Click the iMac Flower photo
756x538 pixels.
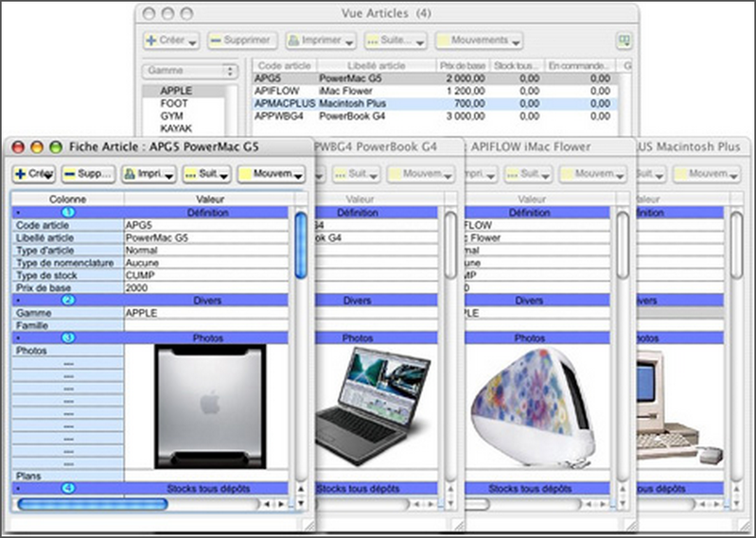click(533, 407)
